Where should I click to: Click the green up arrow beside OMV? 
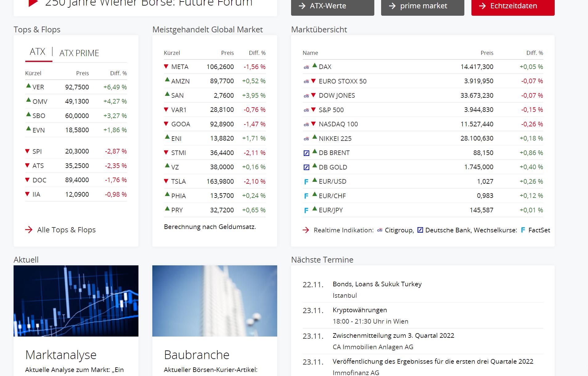tap(28, 100)
